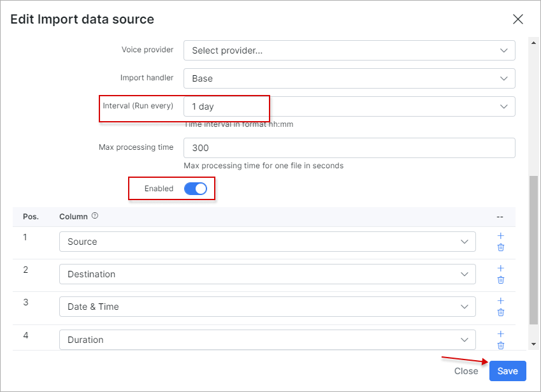
Task: Delete the Destination column row
Action: [x=501, y=280]
